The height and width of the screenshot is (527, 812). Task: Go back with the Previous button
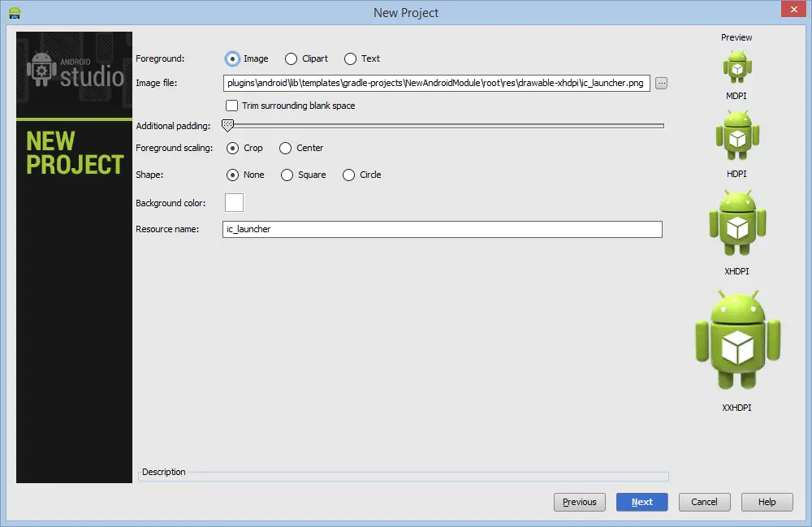point(579,502)
